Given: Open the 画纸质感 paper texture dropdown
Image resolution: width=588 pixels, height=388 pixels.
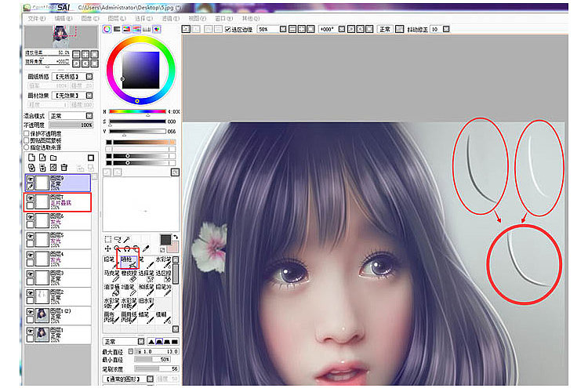Looking at the screenshot, I should pos(89,77).
